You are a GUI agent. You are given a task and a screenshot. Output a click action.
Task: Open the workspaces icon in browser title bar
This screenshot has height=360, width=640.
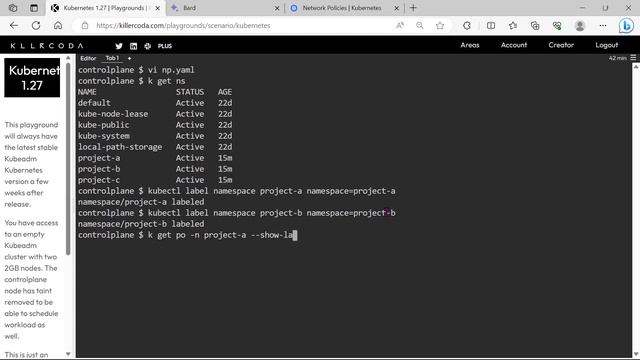(13, 8)
